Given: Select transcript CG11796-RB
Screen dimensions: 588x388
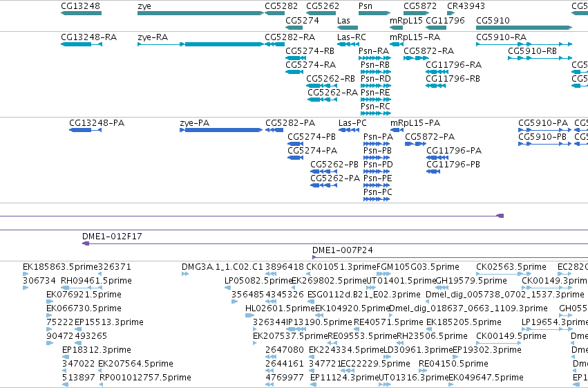Looking at the screenshot, I should [453, 78].
